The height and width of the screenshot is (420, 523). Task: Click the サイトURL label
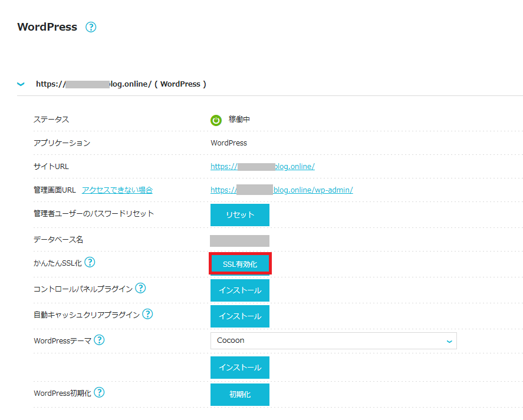(x=51, y=166)
